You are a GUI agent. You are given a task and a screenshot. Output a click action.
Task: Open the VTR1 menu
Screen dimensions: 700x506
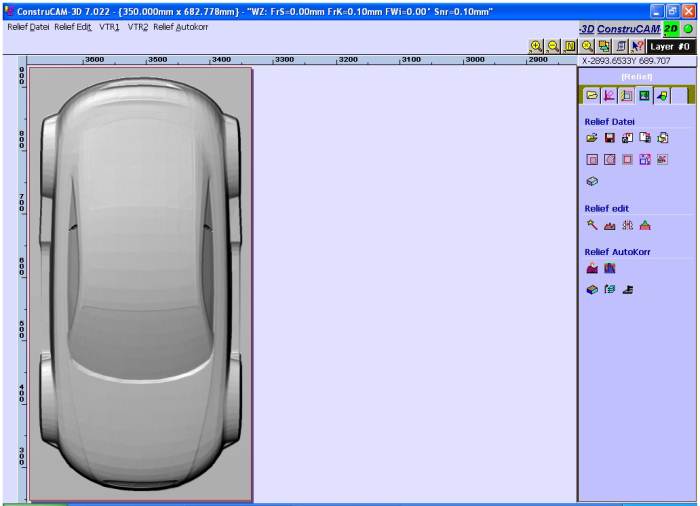(109, 26)
